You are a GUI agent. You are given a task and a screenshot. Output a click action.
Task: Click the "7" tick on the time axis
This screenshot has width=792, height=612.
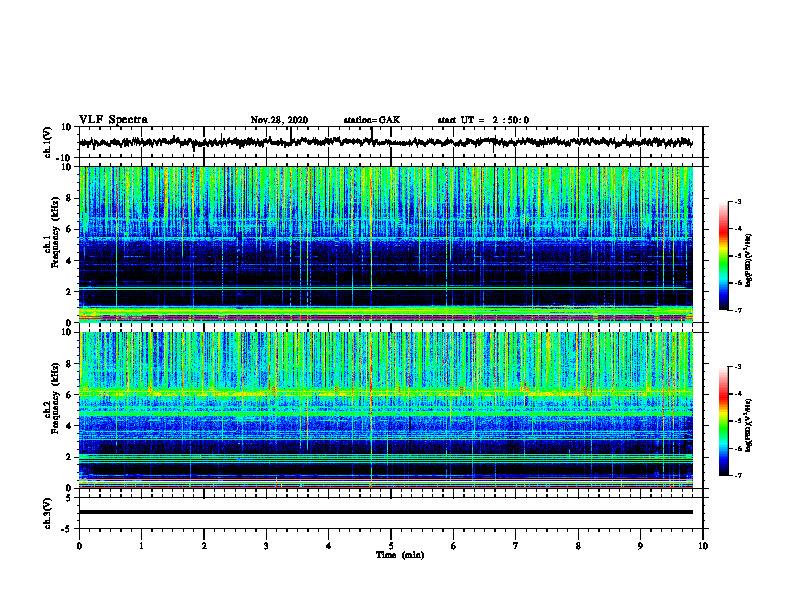click(516, 546)
